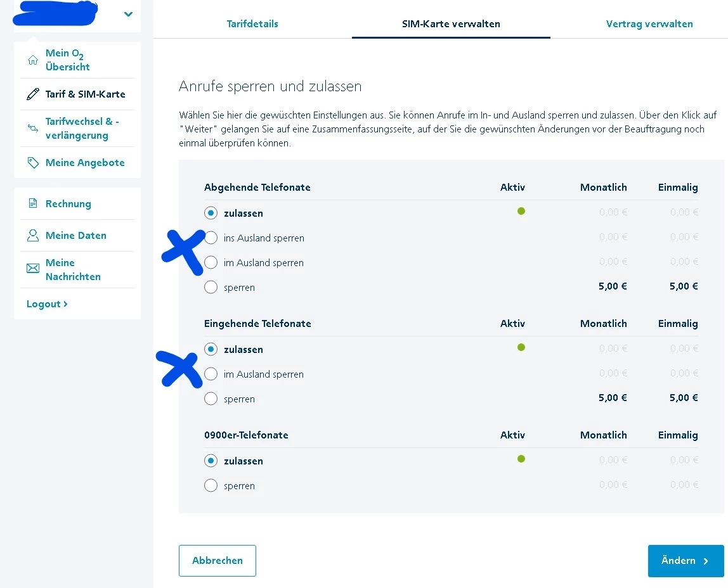Click the document icon beside Rechnung

pyautogui.click(x=33, y=204)
